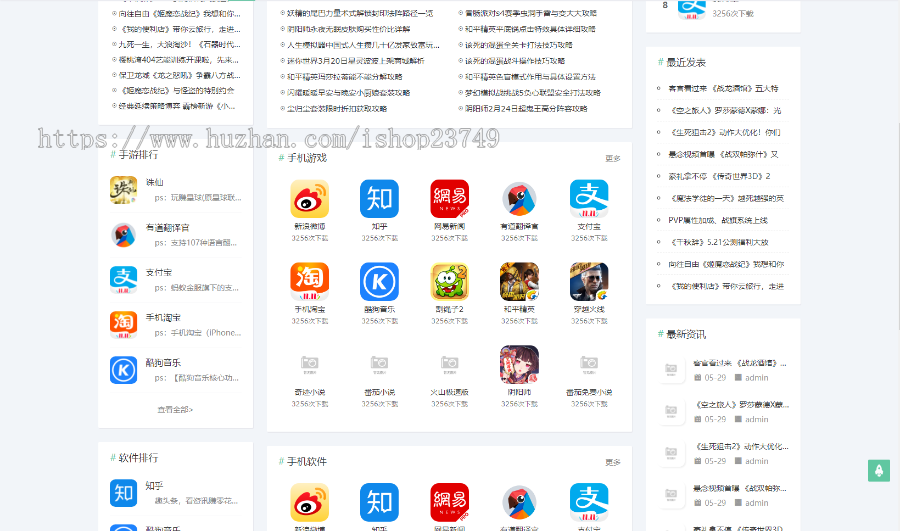Open the 穿越火线 label in the games grid

tap(589, 309)
